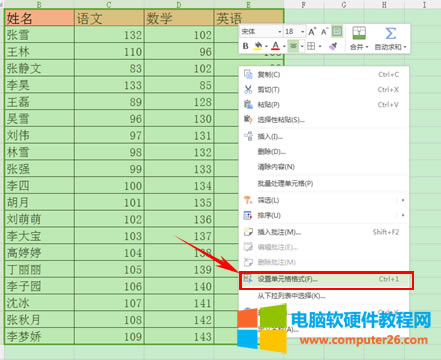Click the format painter brush icon

coord(332,46)
